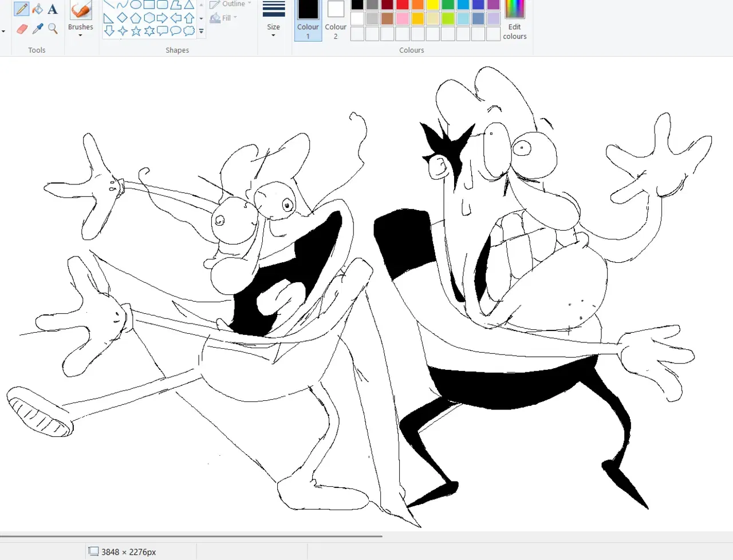Select the Four-point star shape
The image size is (733, 560).
pos(123,31)
